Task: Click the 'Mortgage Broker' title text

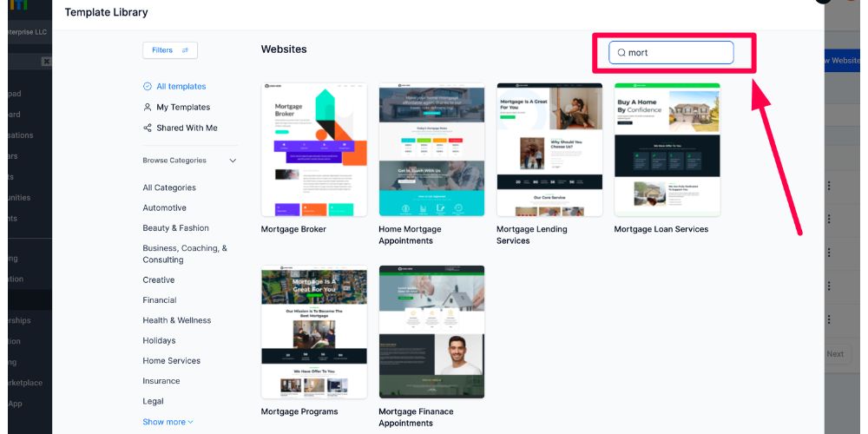Action: pos(293,229)
